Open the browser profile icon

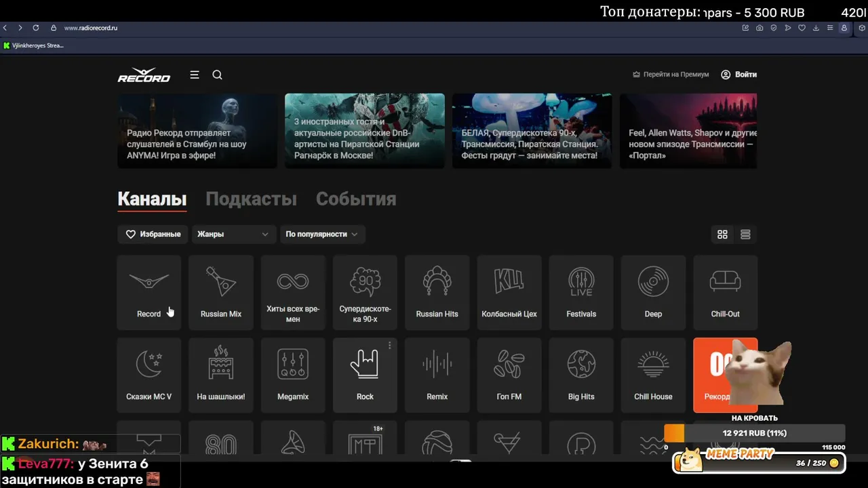coord(844,28)
